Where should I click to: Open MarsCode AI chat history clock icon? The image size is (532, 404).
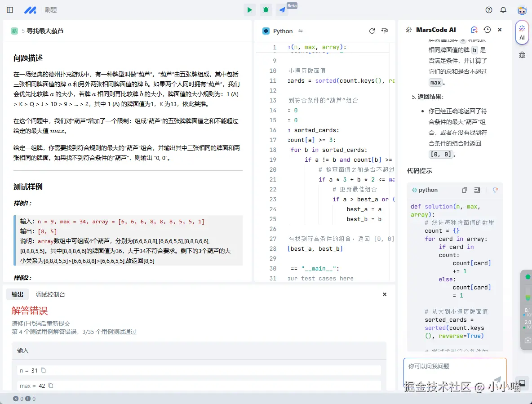point(487,29)
